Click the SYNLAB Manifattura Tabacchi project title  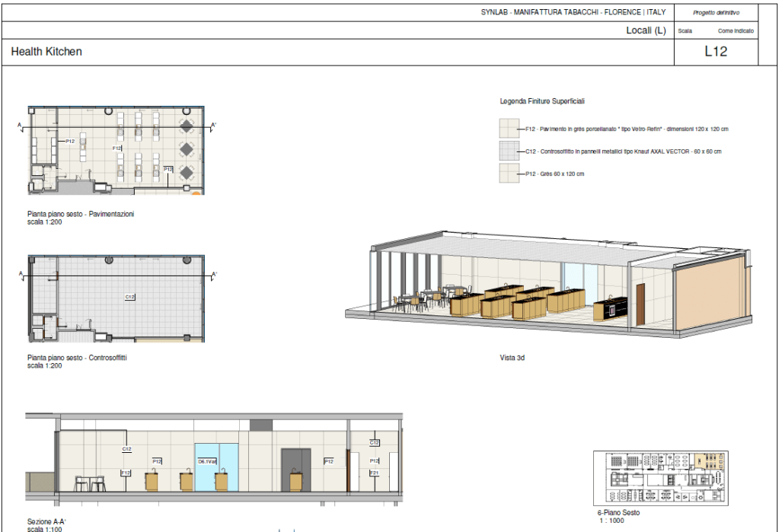click(x=573, y=12)
